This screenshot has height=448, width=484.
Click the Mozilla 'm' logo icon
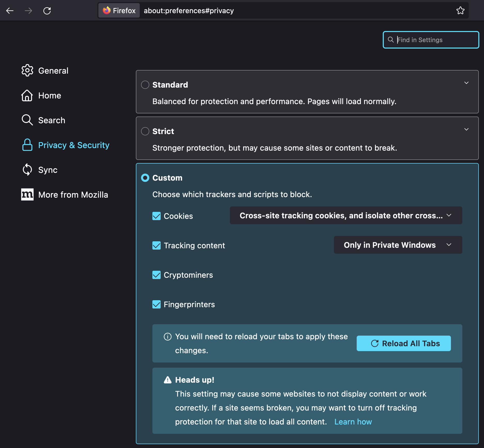coord(27,194)
